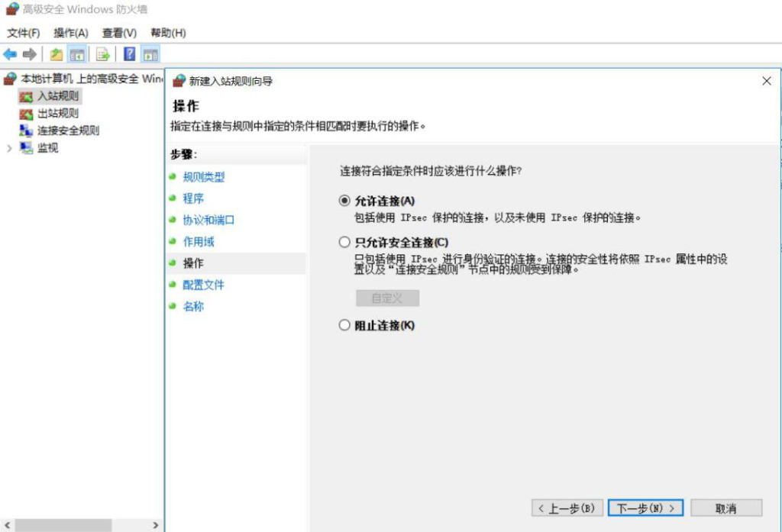Select 允许连接(A) radio button
Image resolution: width=782 pixels, height=532 pixels.
pyautogui.click(x=344, y=201)
